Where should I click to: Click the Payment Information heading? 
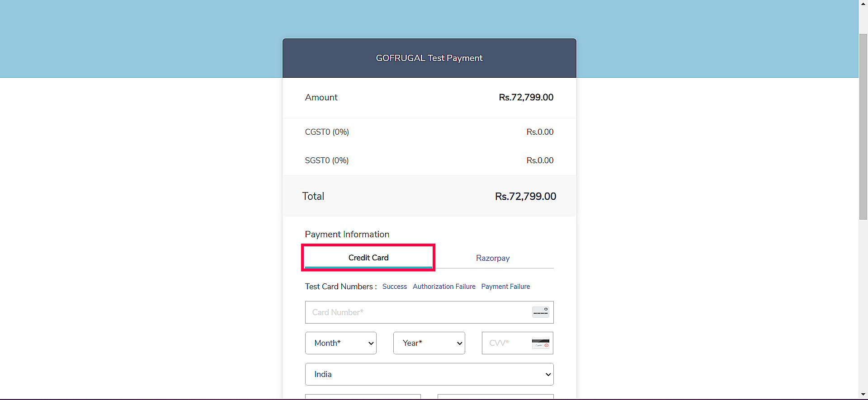tap(347, 234)
